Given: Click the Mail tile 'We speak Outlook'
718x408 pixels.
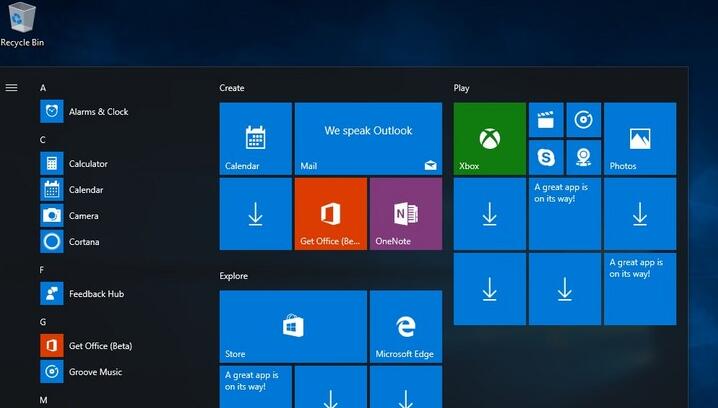Looking at the screenshot, I should tap(368, 138).
